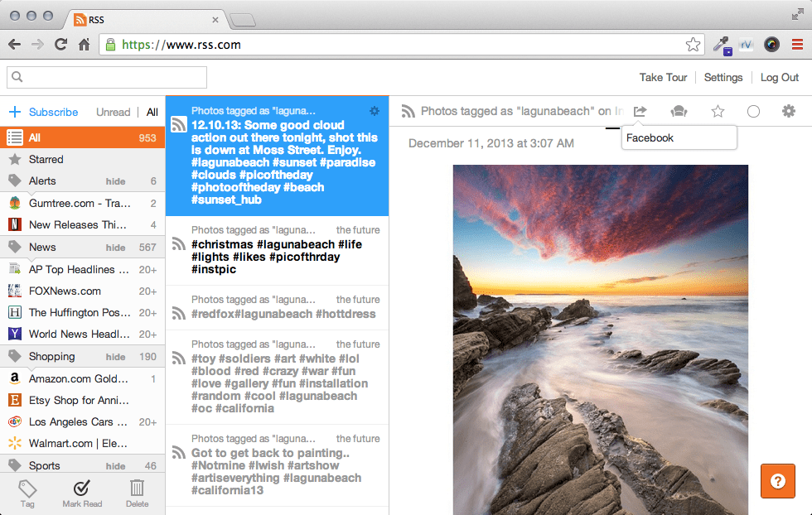Open the article gear settings icon

click(x=788, y=111)
